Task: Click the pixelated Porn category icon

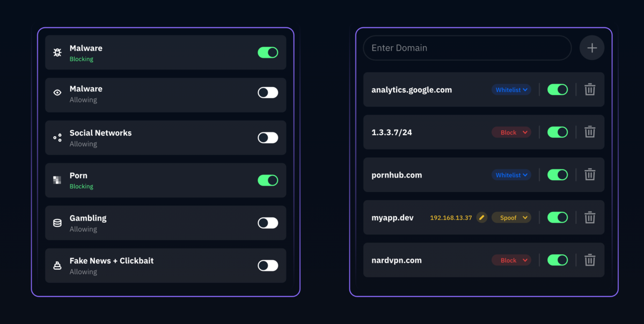Action: (x=57, y=180)
